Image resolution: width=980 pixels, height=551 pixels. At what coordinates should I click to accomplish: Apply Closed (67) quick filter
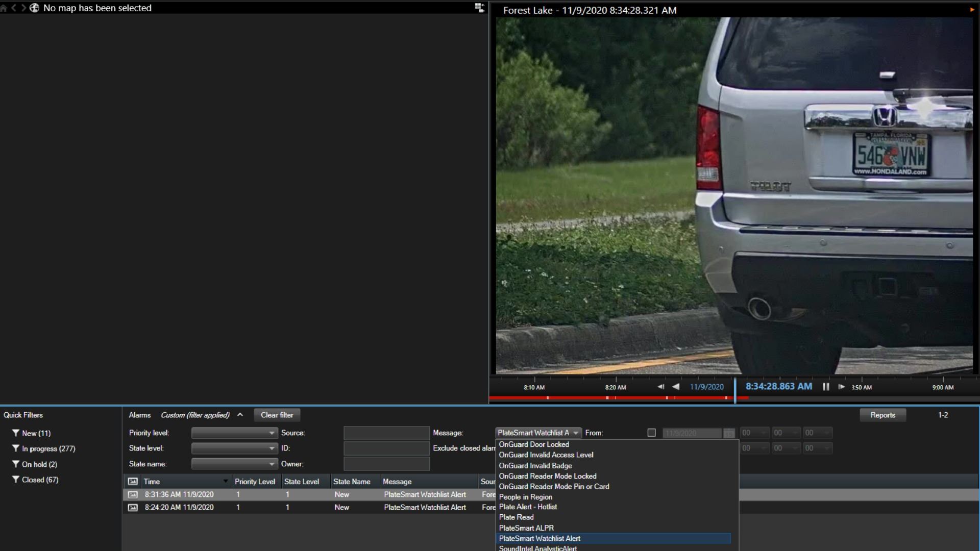click(x=35, y=480)
